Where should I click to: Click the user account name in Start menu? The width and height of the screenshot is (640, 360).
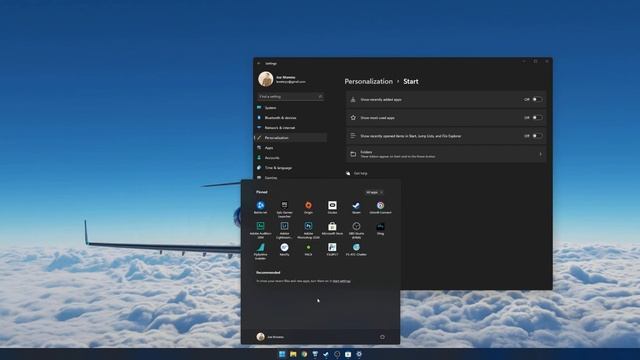coord(276,337)
